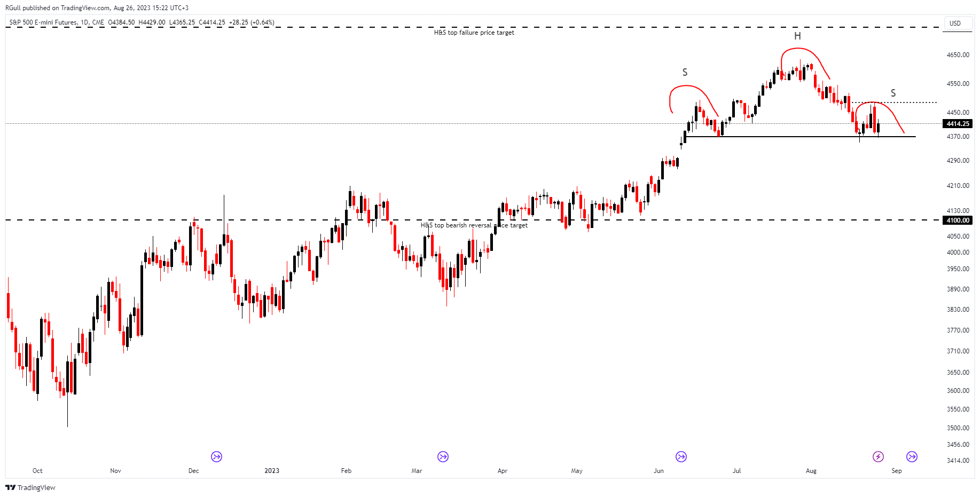980x497 pixels.
Task: Click the S&P 500 E-mini Futures title
Action: [43, 22]
